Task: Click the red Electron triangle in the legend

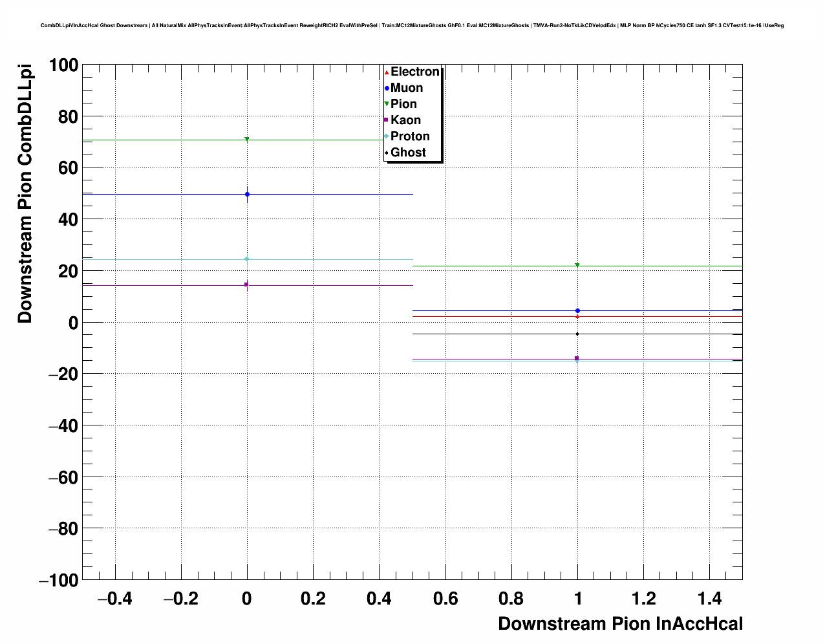Action: pos(387,72)
